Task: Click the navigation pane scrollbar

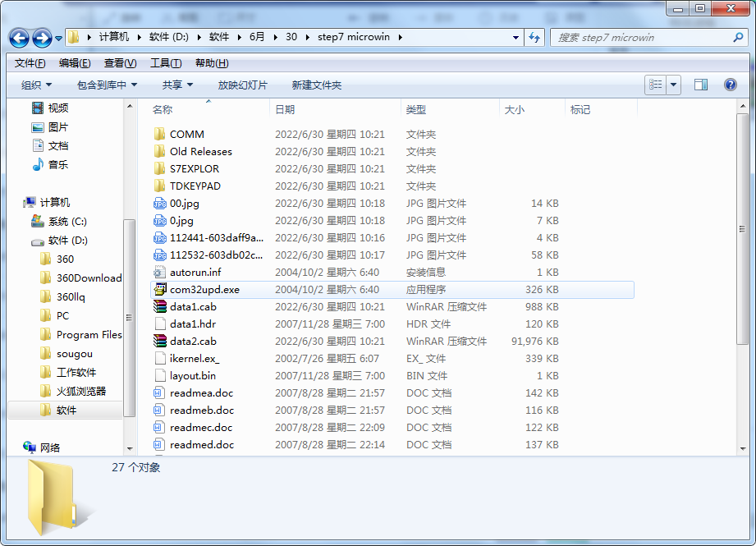Action: tap(129, 318)
